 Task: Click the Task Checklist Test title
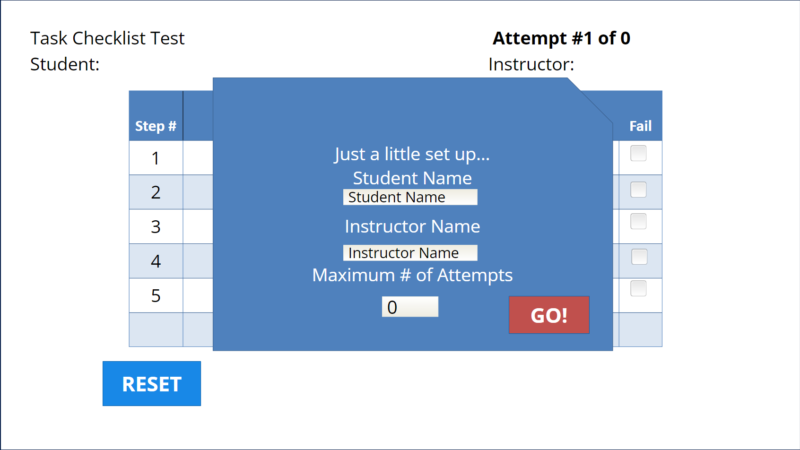[x=107, y=39]
